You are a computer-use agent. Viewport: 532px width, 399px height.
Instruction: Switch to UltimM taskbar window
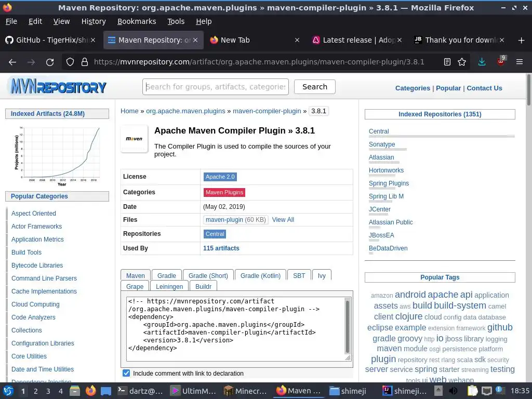(193, 391)
